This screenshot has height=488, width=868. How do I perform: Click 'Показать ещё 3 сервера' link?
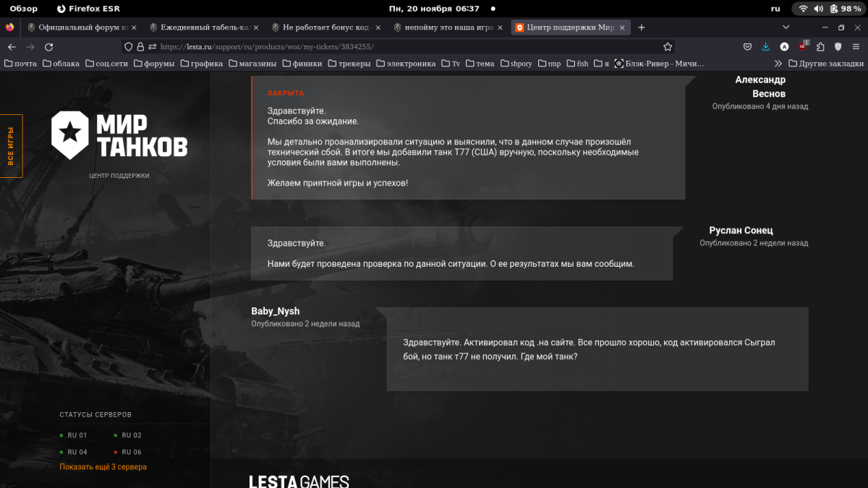pos(103,467)
